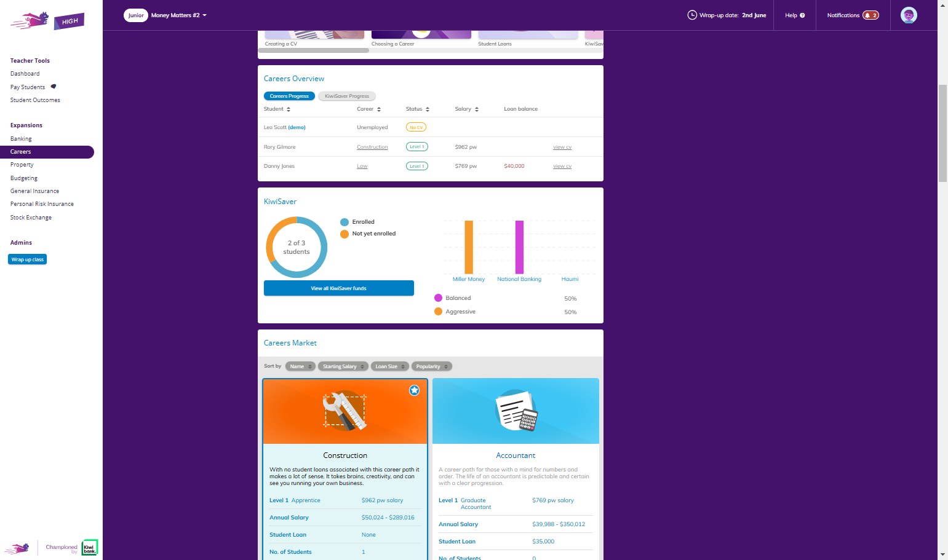
Task: Click the horizontal lessons carousel scrollbar
Action: coord(314,50)
